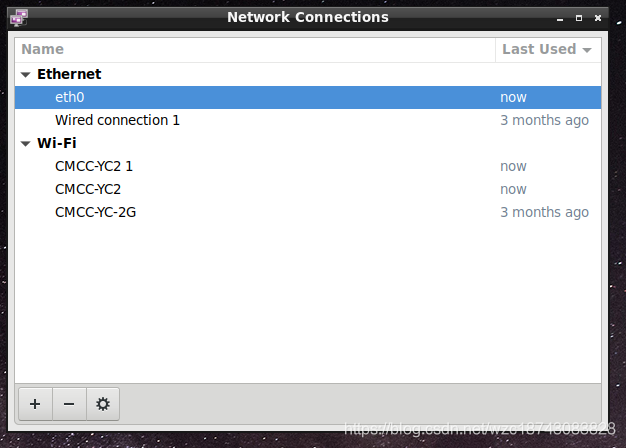The image size is (626, 448).
Task: Select the CMCC-YC2 1 Wi-Fi entry
Action: (308, 166)
